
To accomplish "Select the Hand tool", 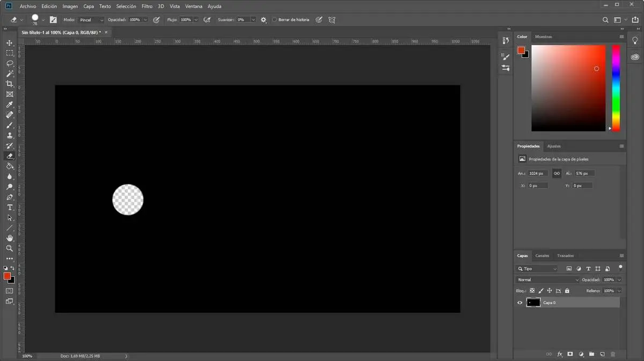I will [x=9, y=238].
